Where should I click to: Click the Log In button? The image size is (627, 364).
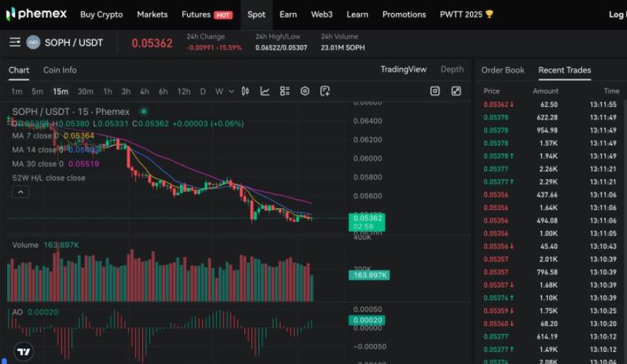click(x=618, y=14)
